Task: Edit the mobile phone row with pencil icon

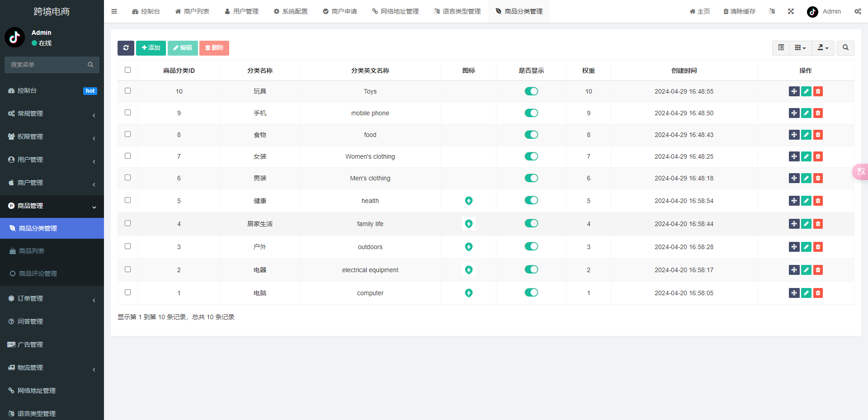Action: click(806, 113)
